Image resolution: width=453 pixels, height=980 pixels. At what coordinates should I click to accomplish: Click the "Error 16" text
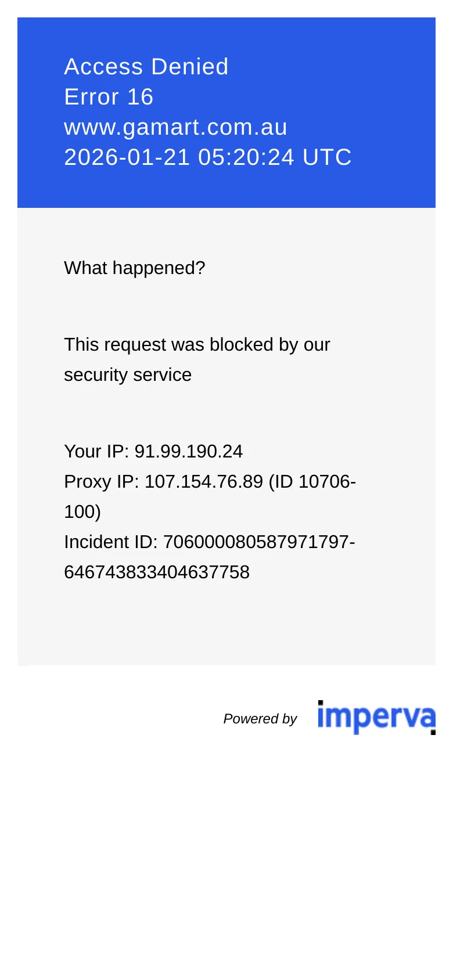[109, 97]
